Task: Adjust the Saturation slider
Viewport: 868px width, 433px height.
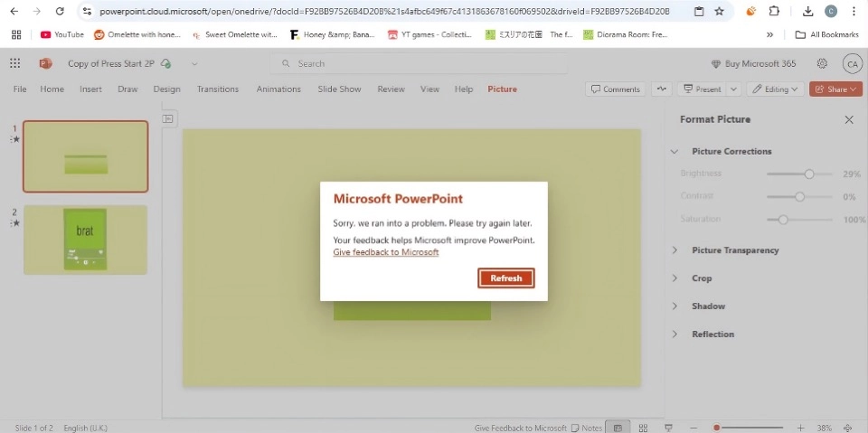Action: (x=799, y=220)
